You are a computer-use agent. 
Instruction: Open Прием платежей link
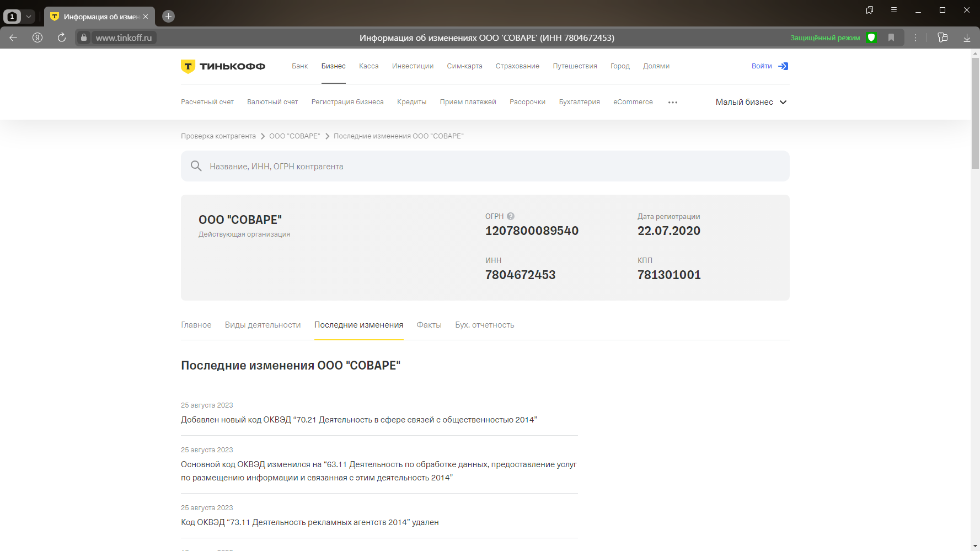coord(468,102)
